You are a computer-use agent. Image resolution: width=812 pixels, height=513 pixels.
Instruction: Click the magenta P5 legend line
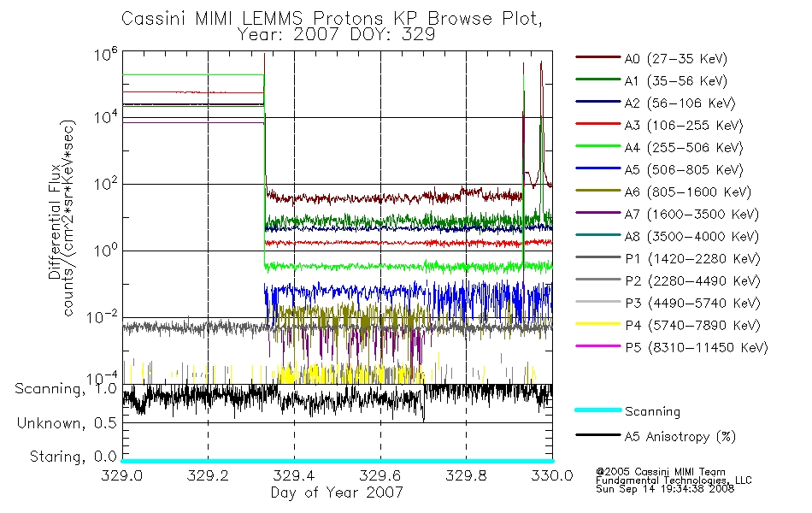tap(597, 345)
